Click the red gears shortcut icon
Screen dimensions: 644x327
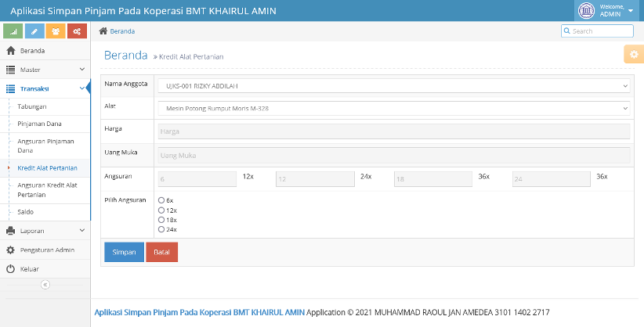(77, 31)
